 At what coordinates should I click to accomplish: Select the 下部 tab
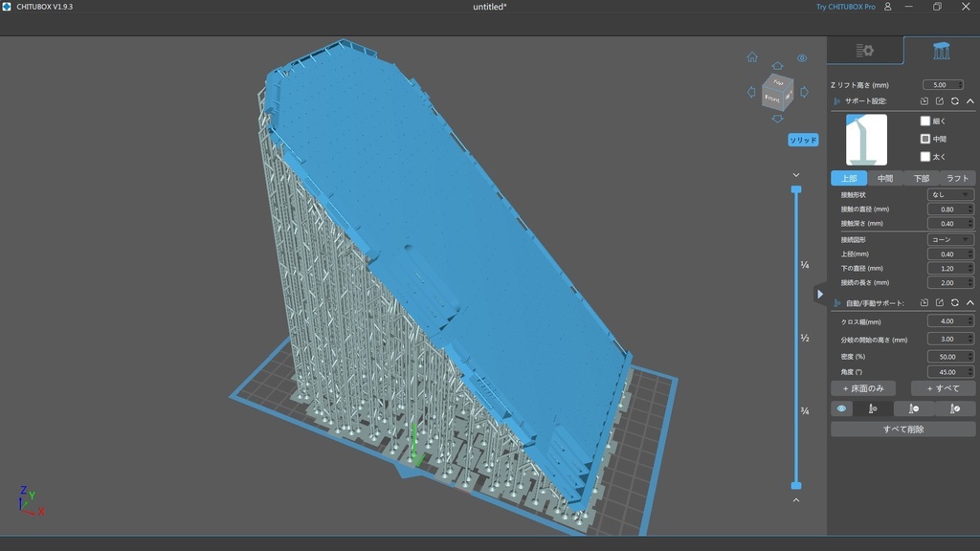point(922,178)
